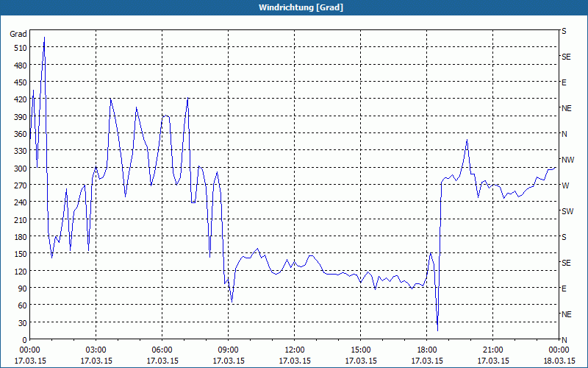Click the 390 degree axis label

click(x=21, y=117)
